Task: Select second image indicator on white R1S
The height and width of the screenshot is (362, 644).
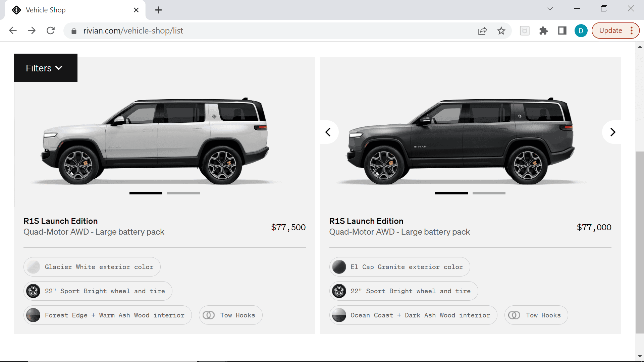Action: [183, 193]
